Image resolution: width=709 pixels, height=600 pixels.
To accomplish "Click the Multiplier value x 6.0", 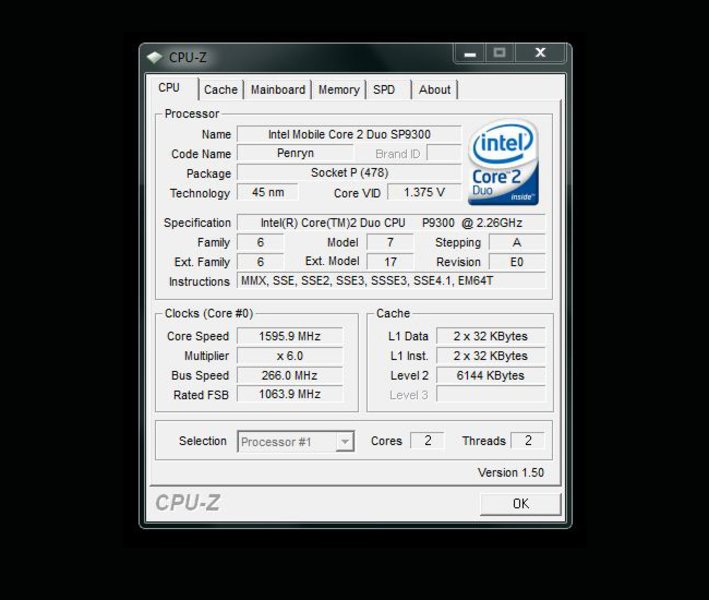I will (290, 356).
